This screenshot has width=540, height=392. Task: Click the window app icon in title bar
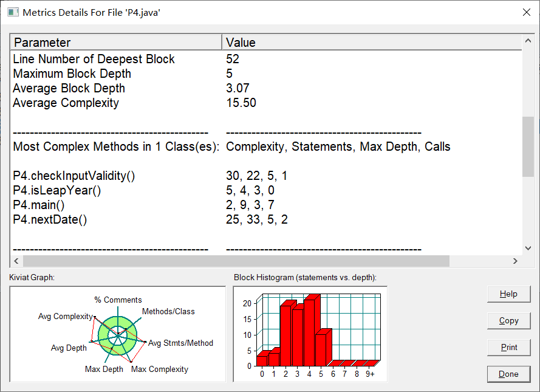point(13,12)
